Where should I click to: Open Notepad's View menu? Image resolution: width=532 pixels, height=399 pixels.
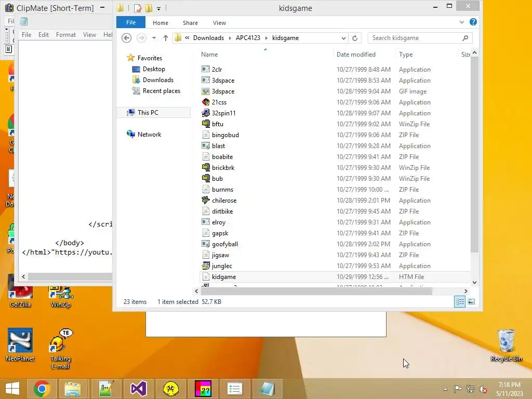89,35
